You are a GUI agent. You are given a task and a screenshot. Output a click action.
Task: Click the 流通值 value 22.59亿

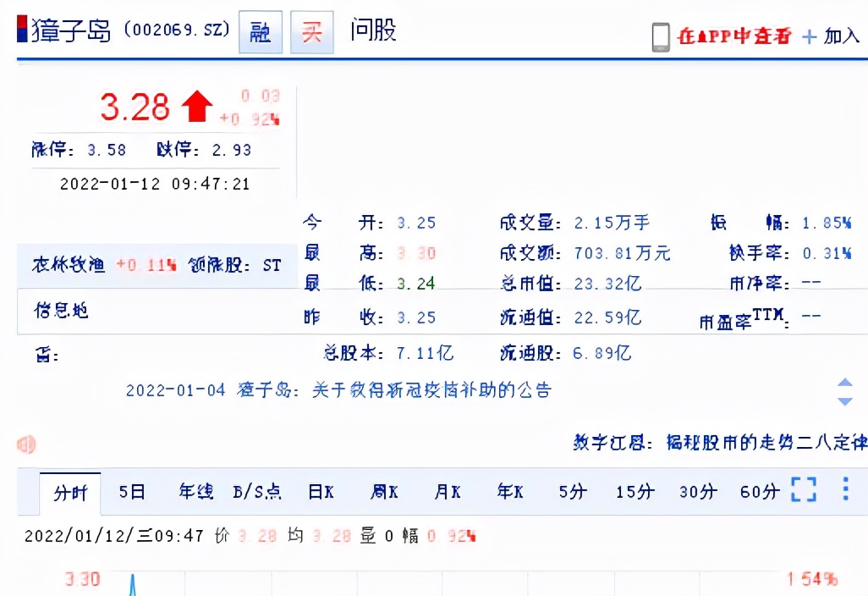pos(607,317)
